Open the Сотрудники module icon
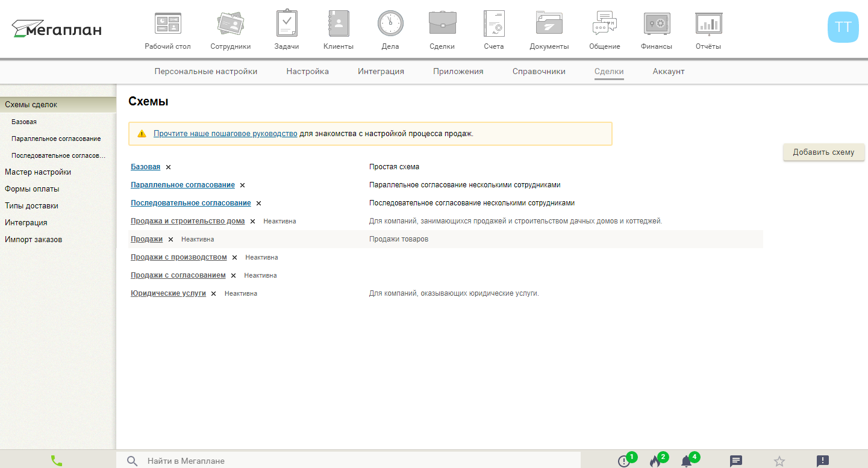The width and height of the screenshot is (868, 468). point(231,24)
